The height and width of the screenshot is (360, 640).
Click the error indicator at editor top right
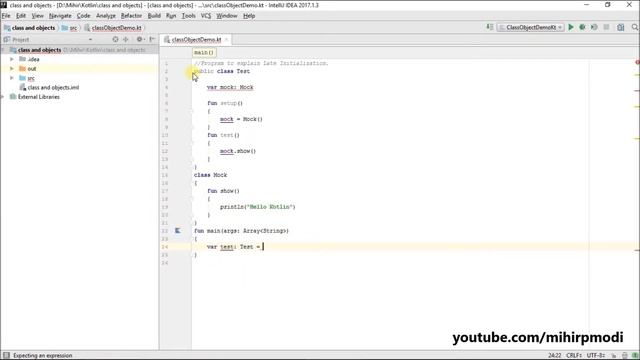pos(637,62)
